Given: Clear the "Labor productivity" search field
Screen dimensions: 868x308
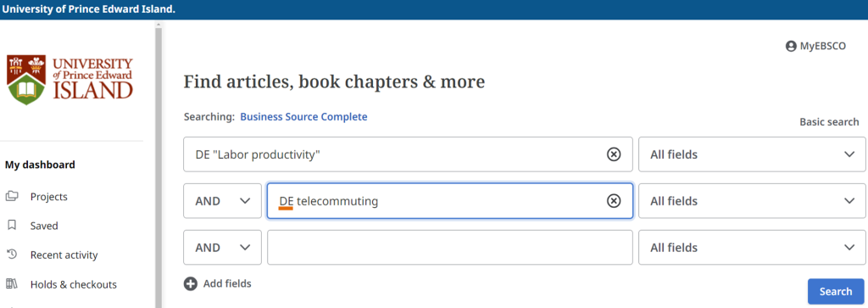Looking at the screenshot, I should pyautogui.click(x=614, y=154).
